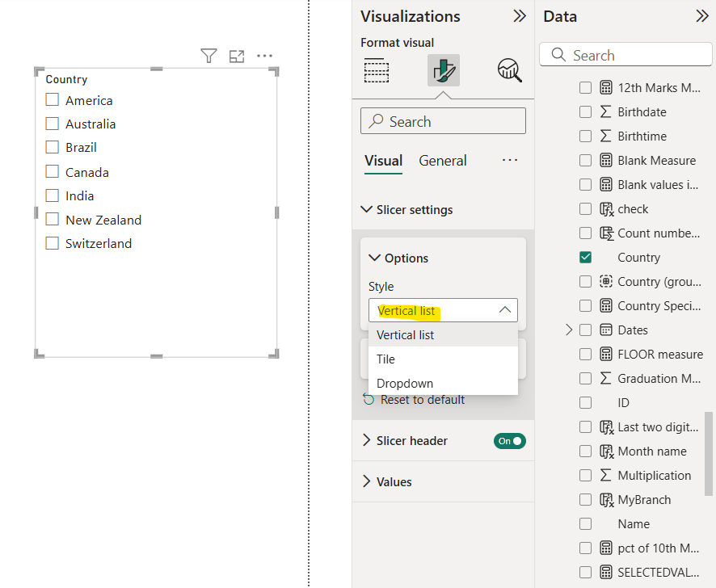The width and height of the screenshot is (716, 588).
Task: Uncheck the Country field in the Data pane
Action: [x=585, y=257]
